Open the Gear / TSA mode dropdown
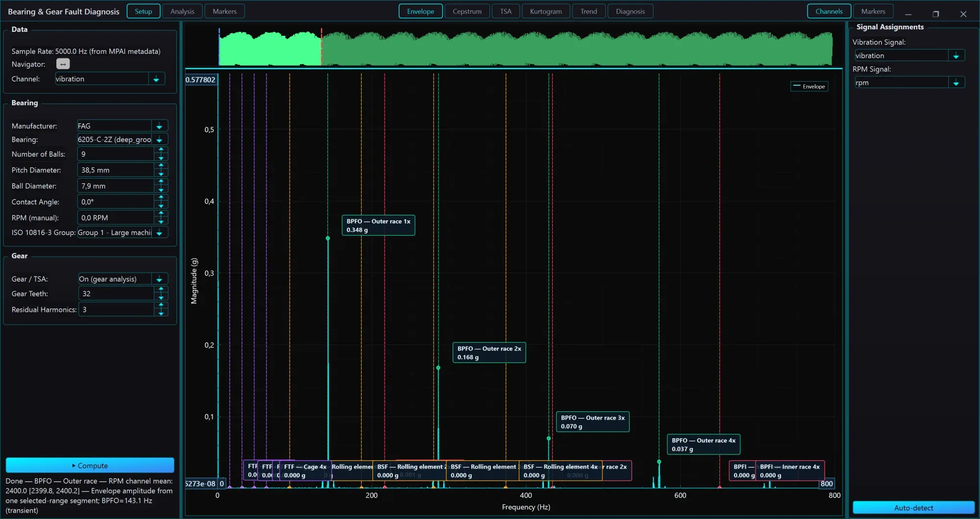This screenshot has height=519, width=980. pos(159,279)
